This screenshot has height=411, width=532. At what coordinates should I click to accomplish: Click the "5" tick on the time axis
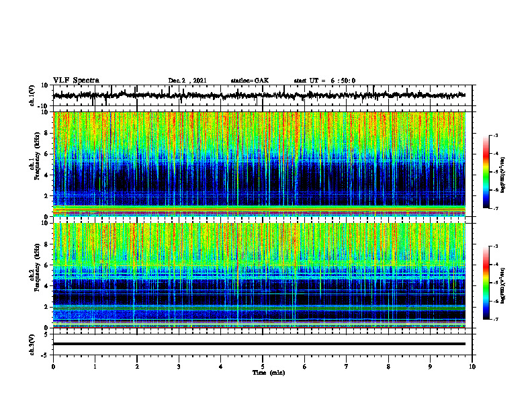coord(263,367)
